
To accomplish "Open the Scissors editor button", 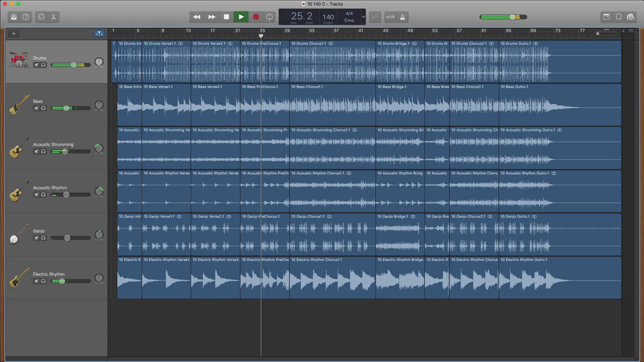I will point(54,17).
